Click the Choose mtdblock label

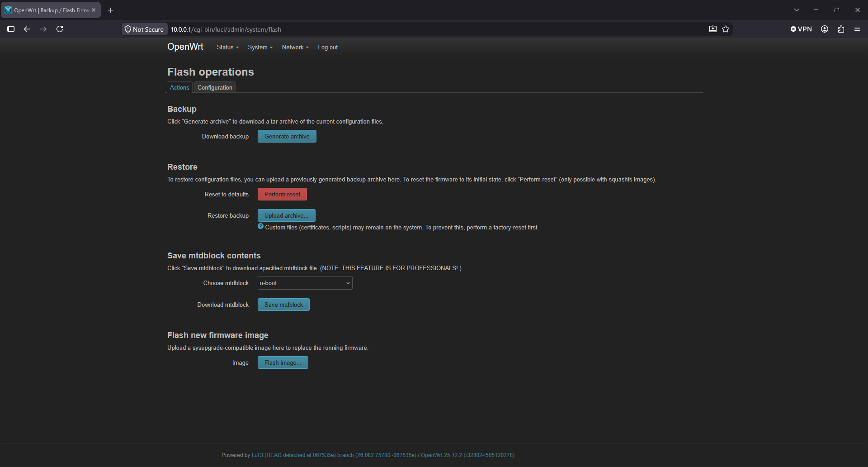[x=226, y=283]
